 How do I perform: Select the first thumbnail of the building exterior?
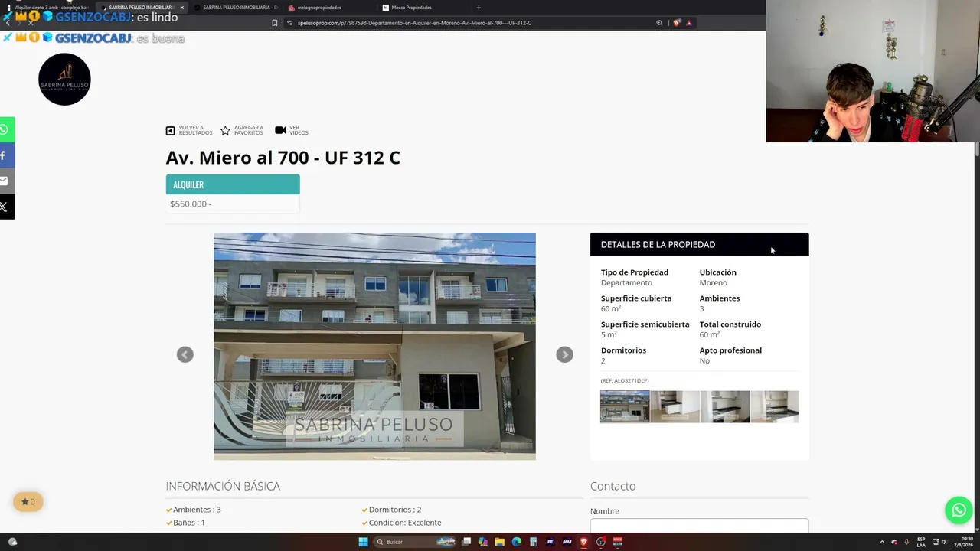point(625,406)
